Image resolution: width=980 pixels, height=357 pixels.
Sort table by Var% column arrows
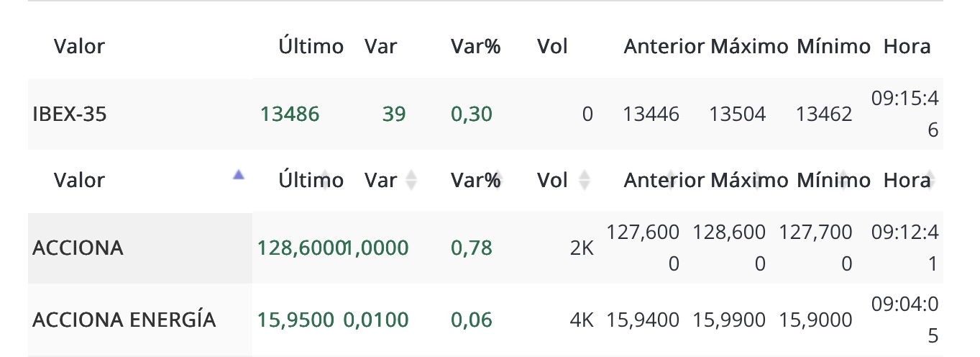point(498,180)
